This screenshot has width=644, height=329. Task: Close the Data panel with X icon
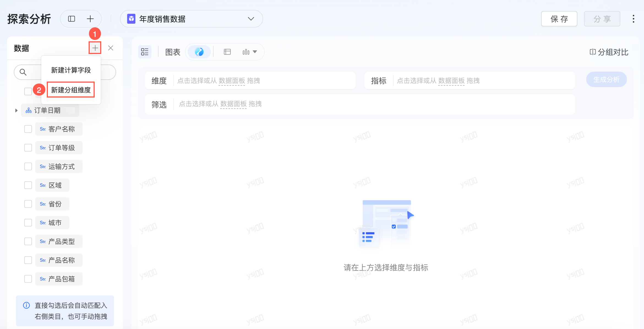point(111,48)
